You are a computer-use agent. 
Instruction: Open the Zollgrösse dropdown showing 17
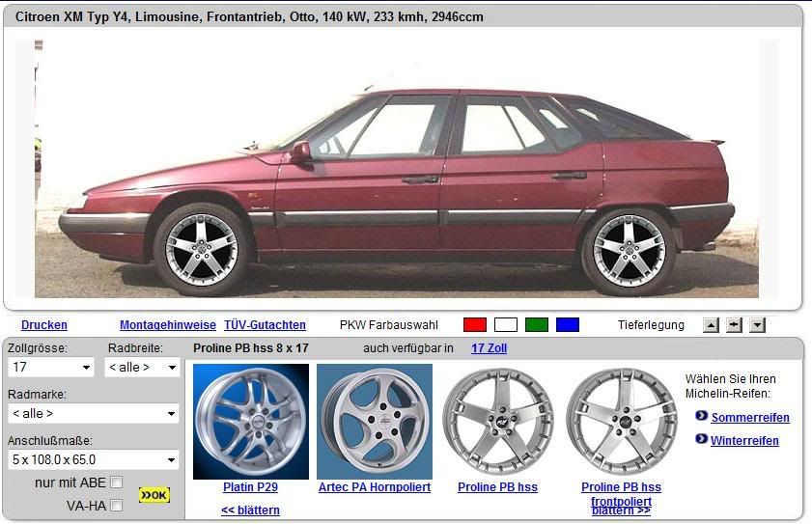51,367
